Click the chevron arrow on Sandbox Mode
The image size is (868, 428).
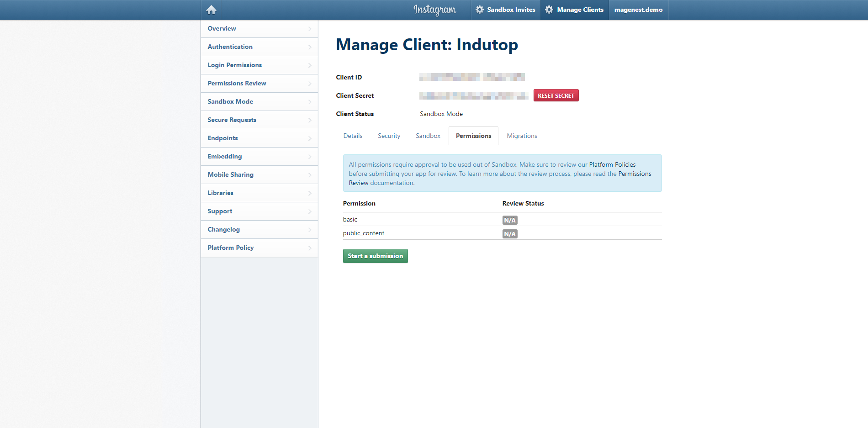click(310, 102)
